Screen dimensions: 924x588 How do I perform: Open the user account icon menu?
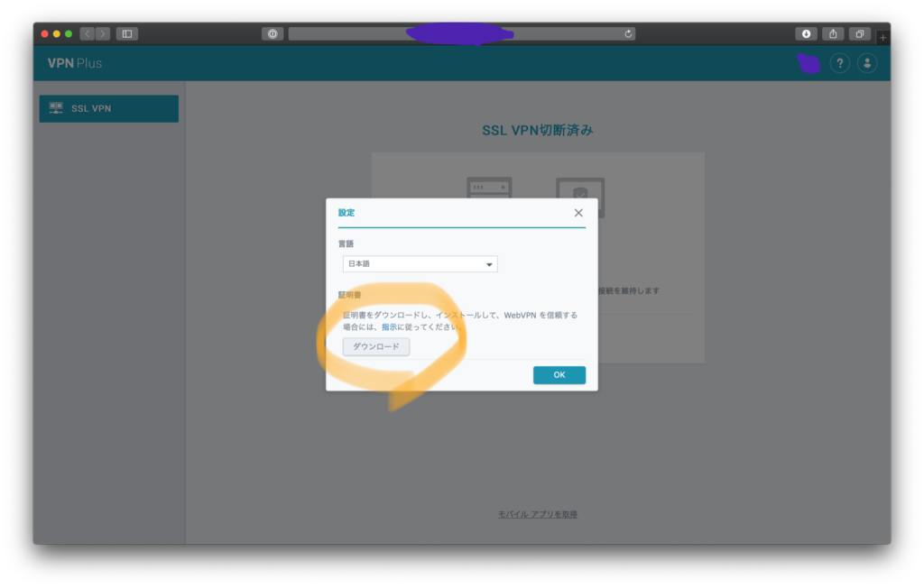pos(867,63)
